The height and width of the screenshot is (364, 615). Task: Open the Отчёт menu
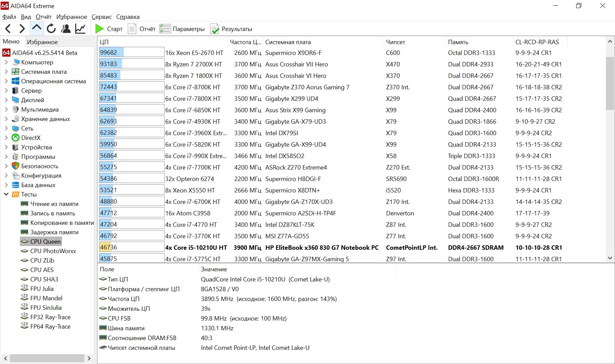click(43, 17)
